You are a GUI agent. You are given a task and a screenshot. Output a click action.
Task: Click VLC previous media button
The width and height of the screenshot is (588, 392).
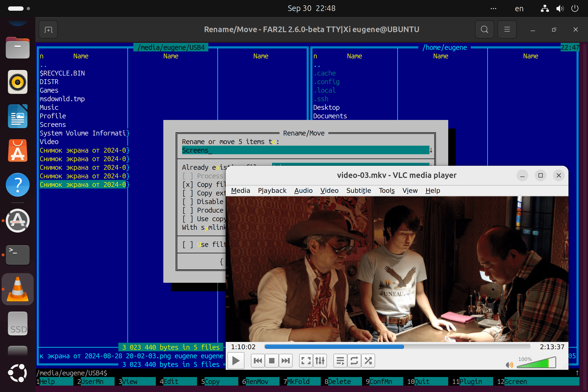pos(258,361)
